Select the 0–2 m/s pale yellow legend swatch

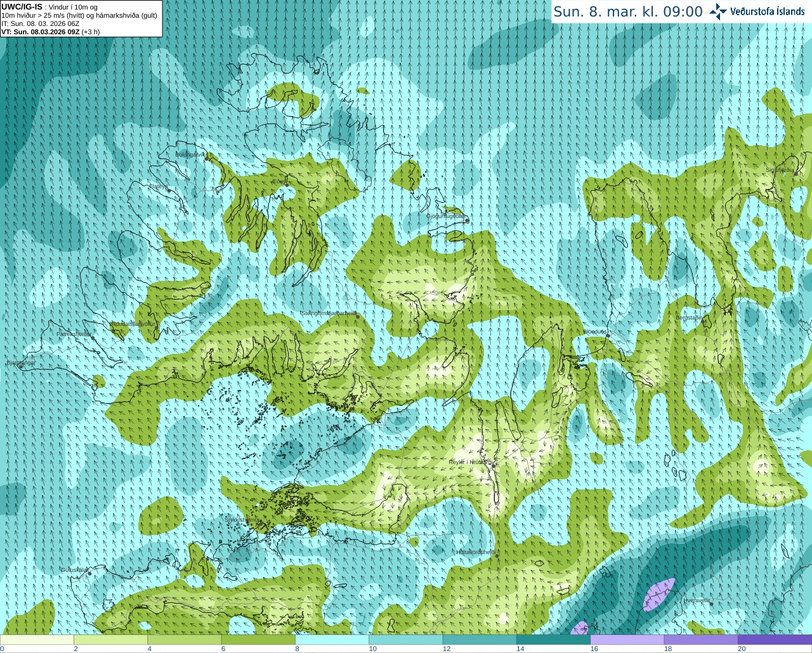pyautogui.click(x=37, y=640)
